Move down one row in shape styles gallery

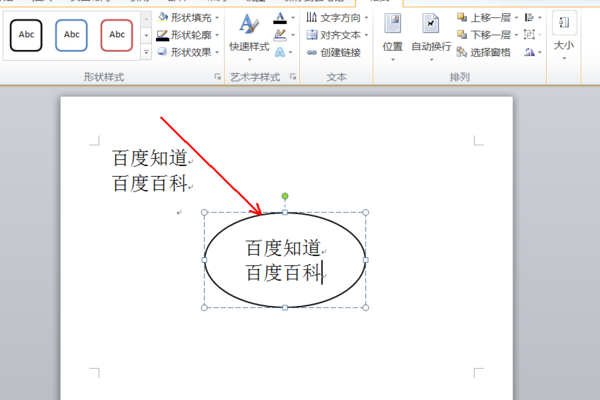(146, 36)
